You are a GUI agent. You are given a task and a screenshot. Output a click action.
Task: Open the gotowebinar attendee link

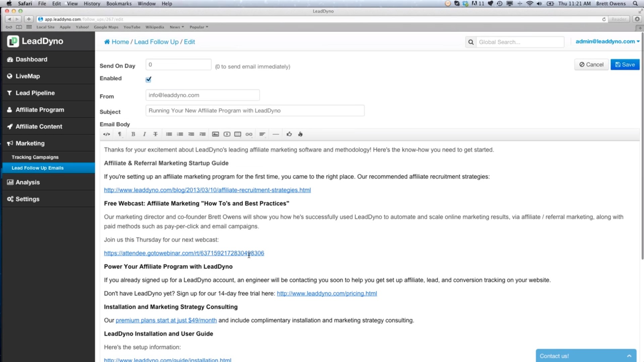click(x=184, y=253)
